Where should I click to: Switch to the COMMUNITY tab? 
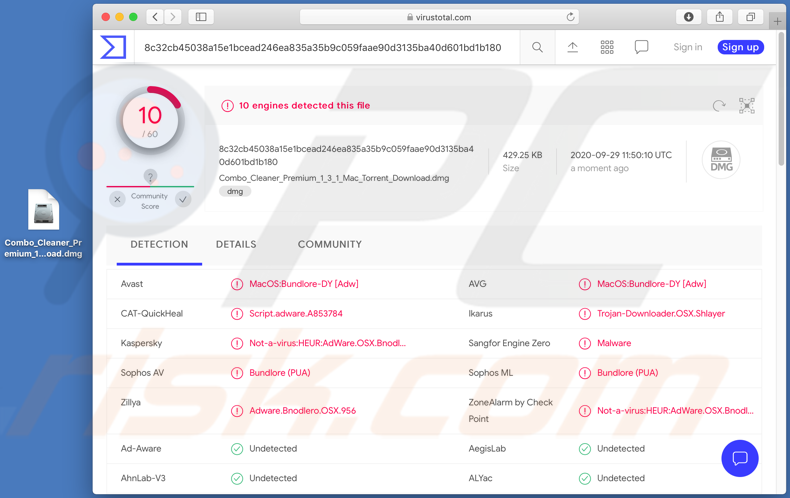pos(330,244)
